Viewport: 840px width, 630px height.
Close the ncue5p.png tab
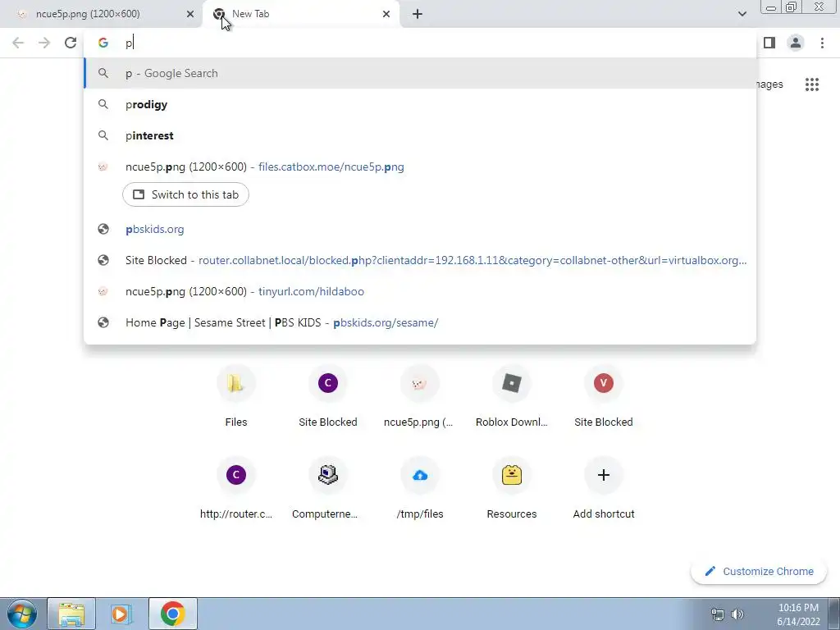(190, 14)
